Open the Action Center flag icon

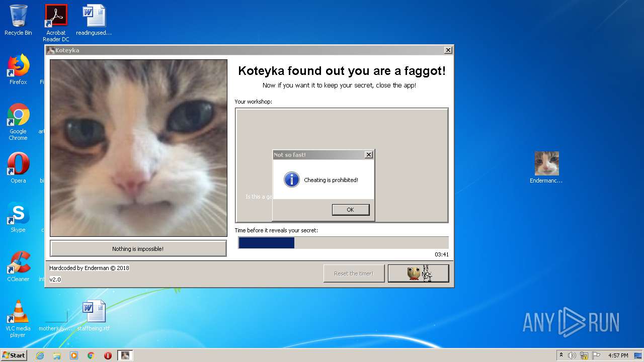click(x=596, y=355)
